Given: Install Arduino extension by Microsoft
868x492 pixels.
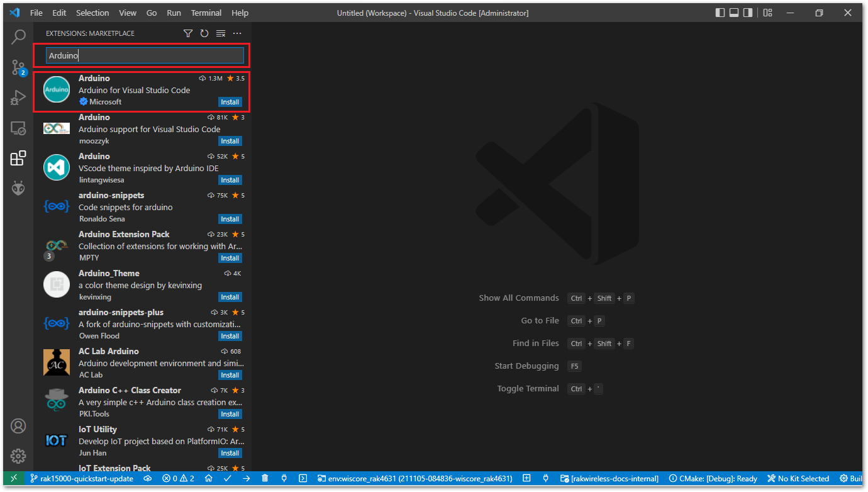Looking at the screenshot, I should click(x=230, y=102).
